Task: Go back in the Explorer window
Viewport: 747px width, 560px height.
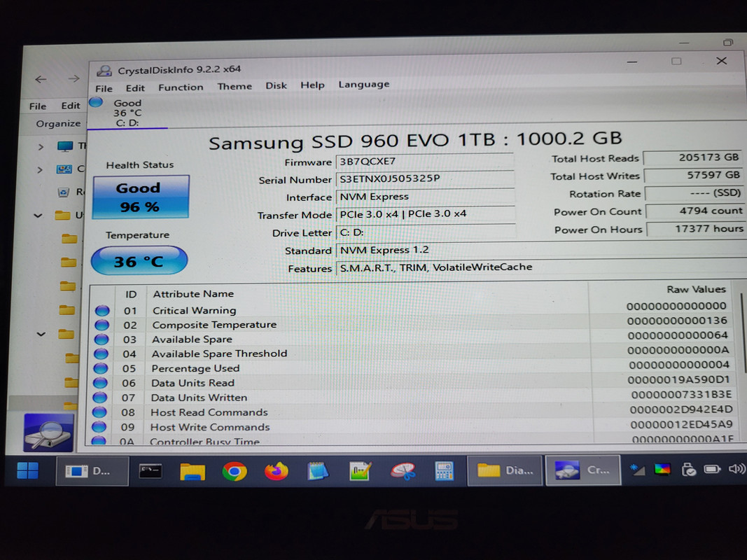Action: (x=41, y=80)
